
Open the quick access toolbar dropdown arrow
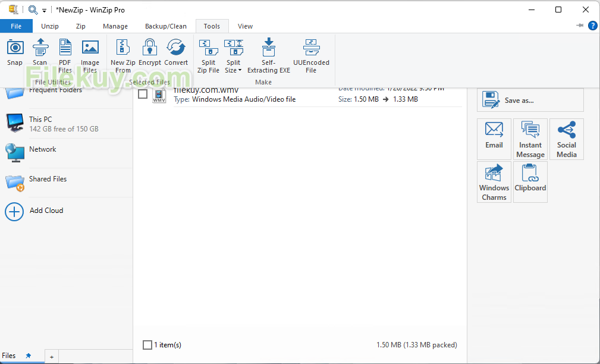click(45, 11)
